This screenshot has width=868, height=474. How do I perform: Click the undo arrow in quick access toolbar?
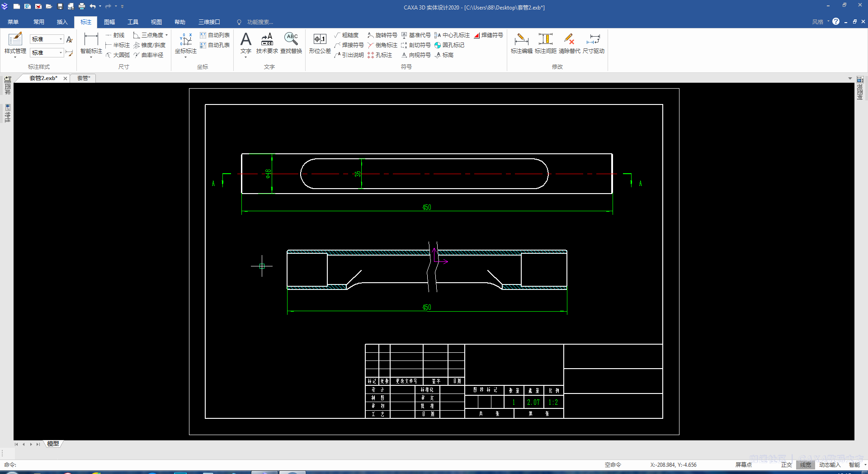tap(93, 6)
